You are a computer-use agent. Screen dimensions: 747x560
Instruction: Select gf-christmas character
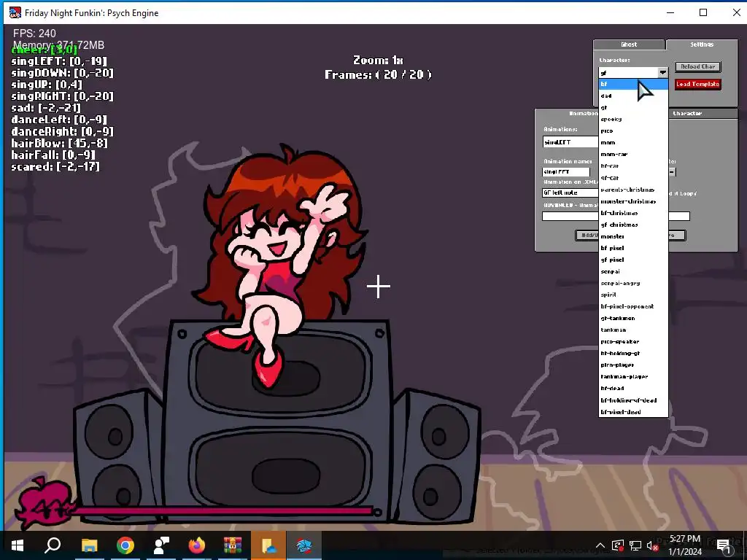click(x=633, y=225)
